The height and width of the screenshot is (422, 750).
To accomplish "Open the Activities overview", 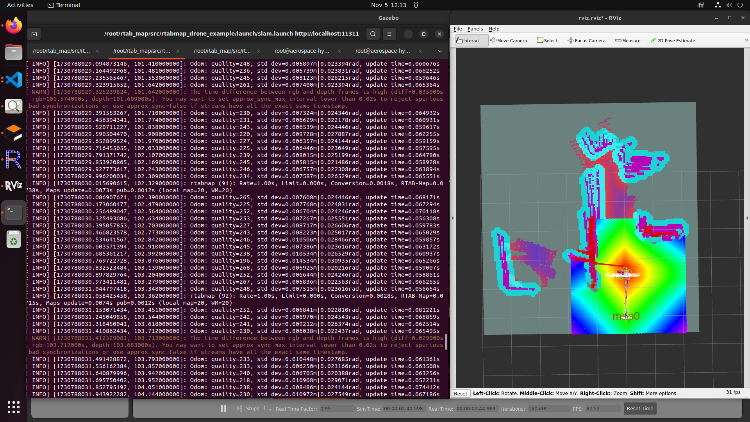I will tap(19, 5).
